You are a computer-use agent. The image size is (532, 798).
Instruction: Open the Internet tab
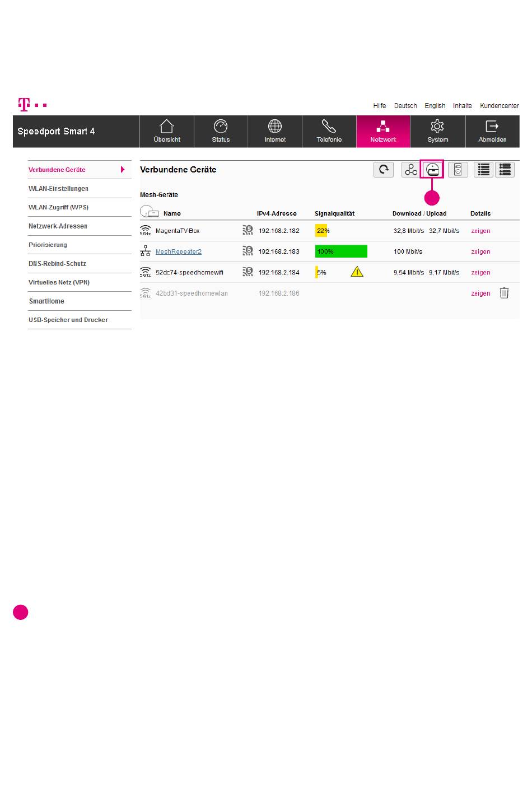click(275, 132)
